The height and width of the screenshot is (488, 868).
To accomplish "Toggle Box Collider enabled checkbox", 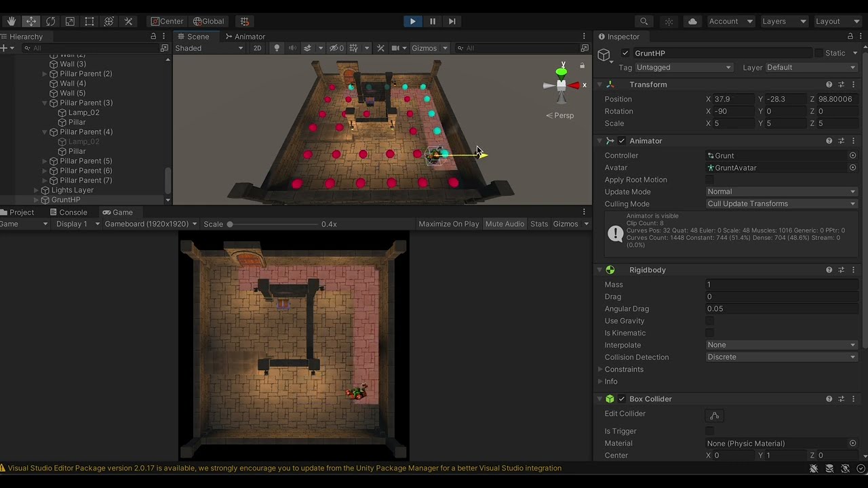I will [x=622, y=399].
